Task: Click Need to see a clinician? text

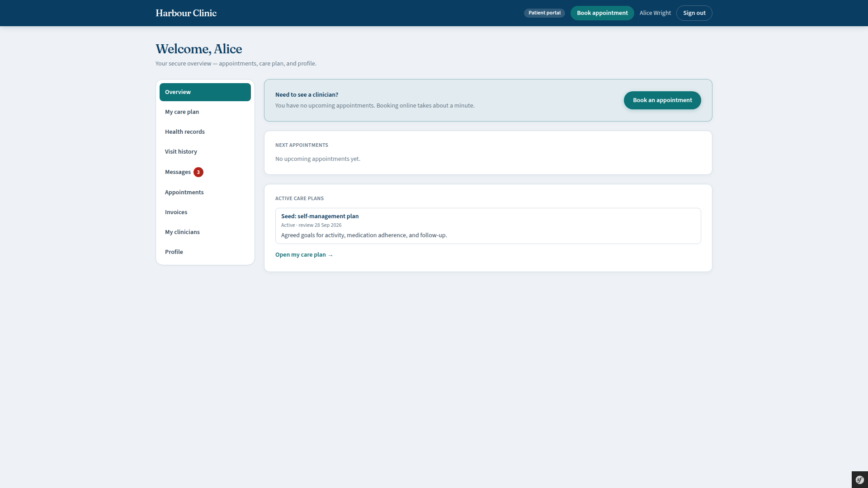Action: 307,95
